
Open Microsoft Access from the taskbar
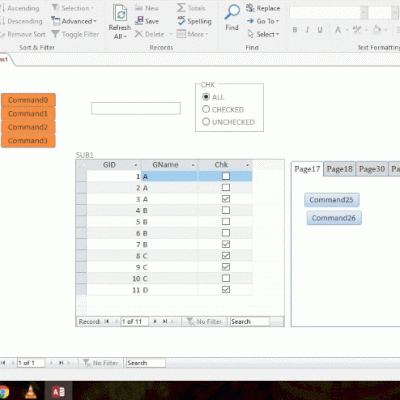point(58,391)
